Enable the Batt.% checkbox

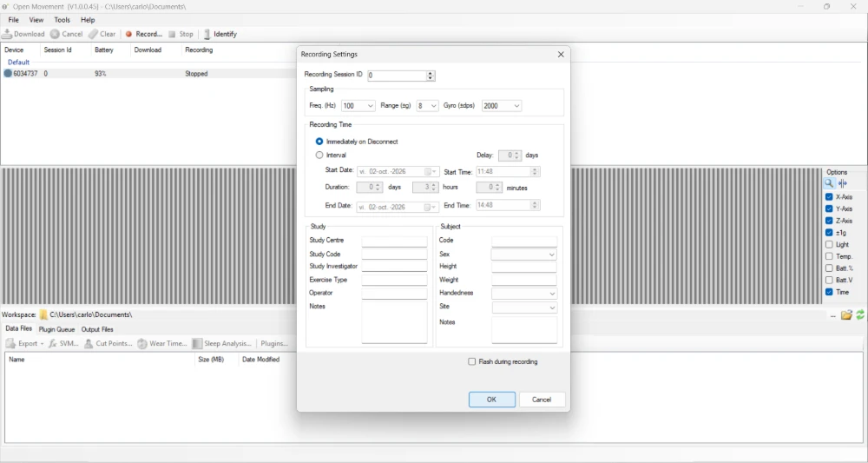(x=829, y=268)
